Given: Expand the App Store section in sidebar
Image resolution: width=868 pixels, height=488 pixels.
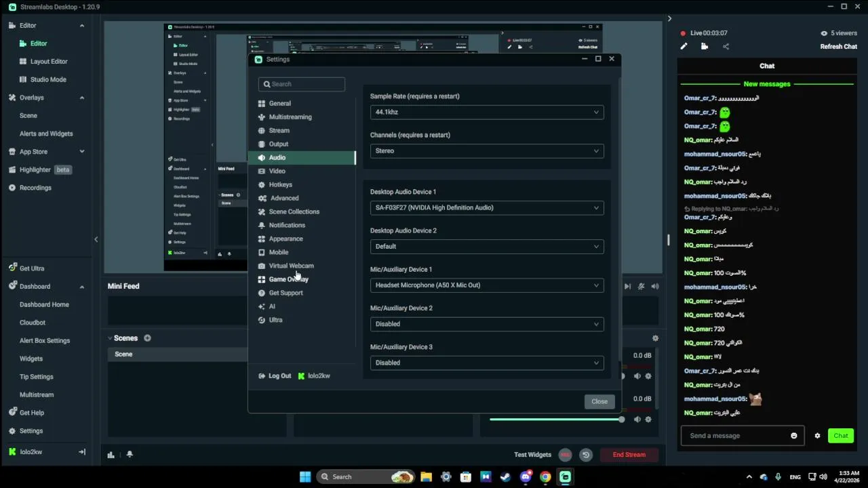Looking at the screenshot, I should tap(82, 152).
